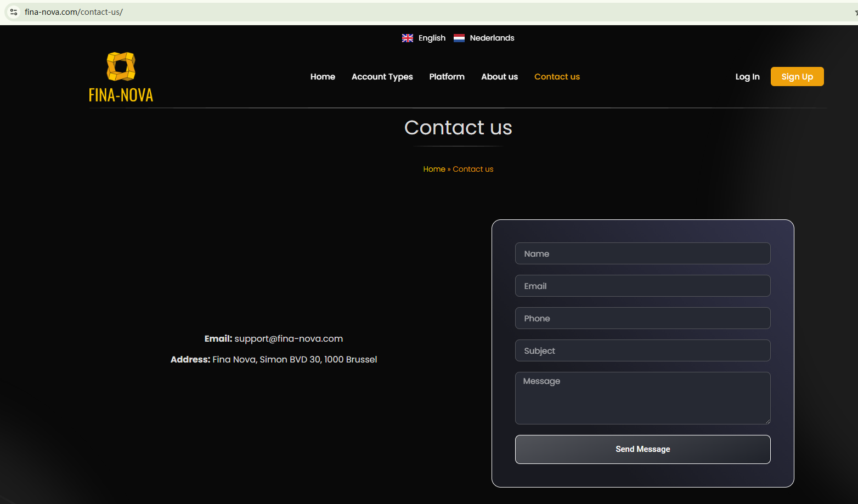The height and width of the screenshot is (504, 858).
Task: Navigate to About us
Action: 500,77
